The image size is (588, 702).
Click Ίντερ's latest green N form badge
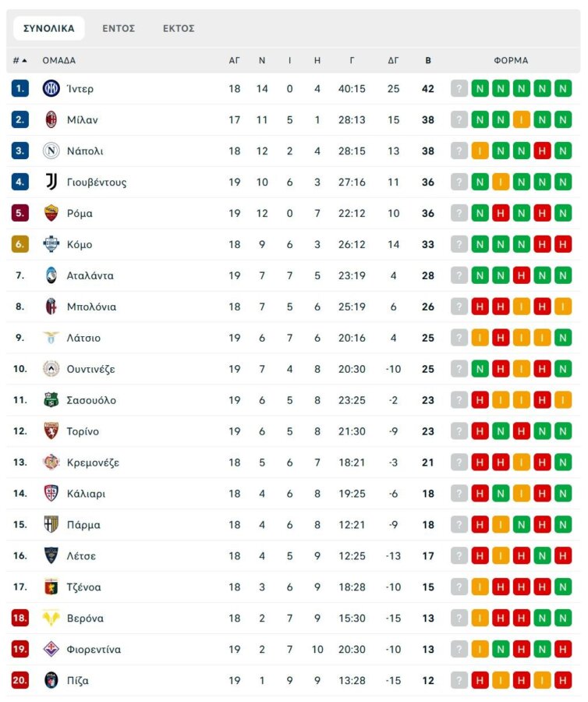564,89
